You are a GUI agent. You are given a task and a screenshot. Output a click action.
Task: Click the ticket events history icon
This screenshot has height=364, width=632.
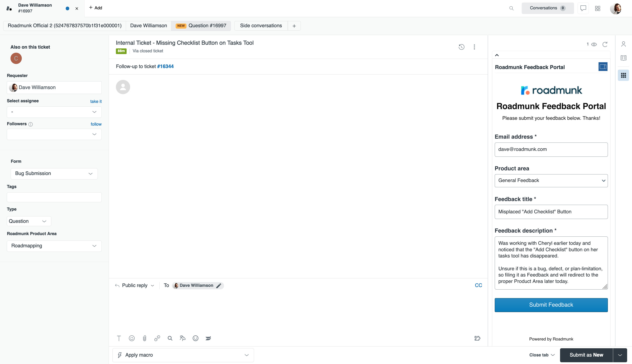pyautogui.click(x=461, y=47)
